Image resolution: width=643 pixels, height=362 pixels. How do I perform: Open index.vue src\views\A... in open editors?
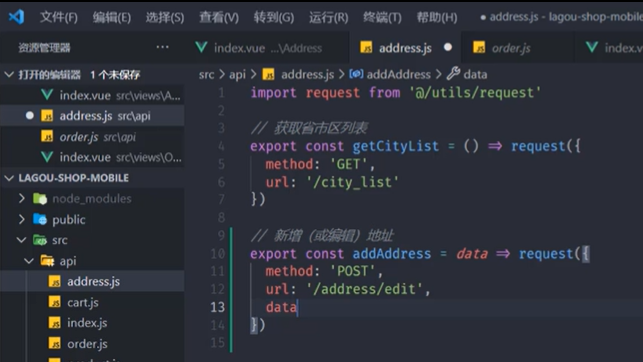point(92,95)
